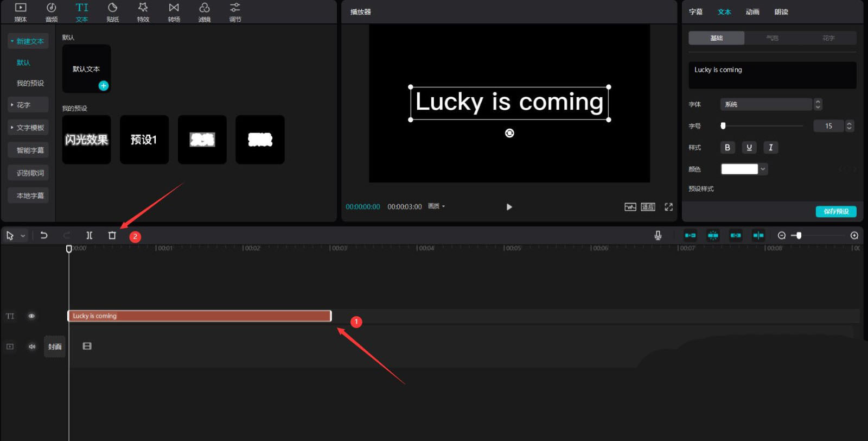Click the zoom out timeline magnifier icon
The width and height of the screenshot is (868, 441).
click(x=781, y=235)
